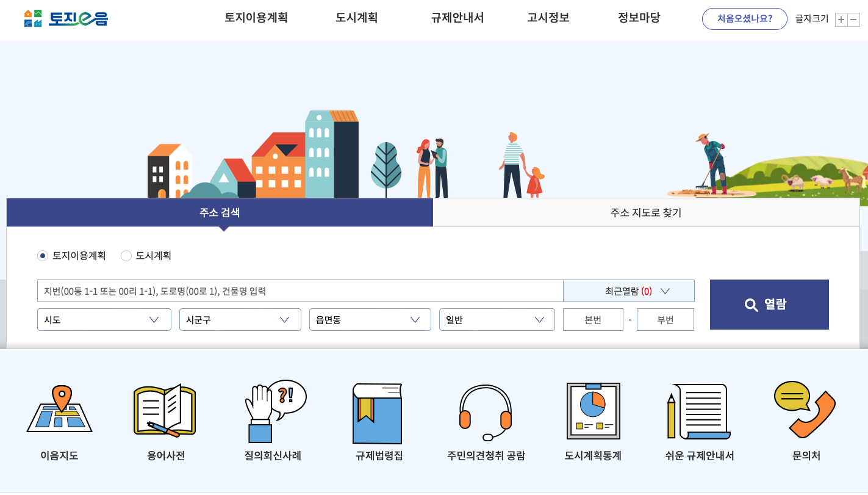Click the 토지e음 logo

point(66,18)
